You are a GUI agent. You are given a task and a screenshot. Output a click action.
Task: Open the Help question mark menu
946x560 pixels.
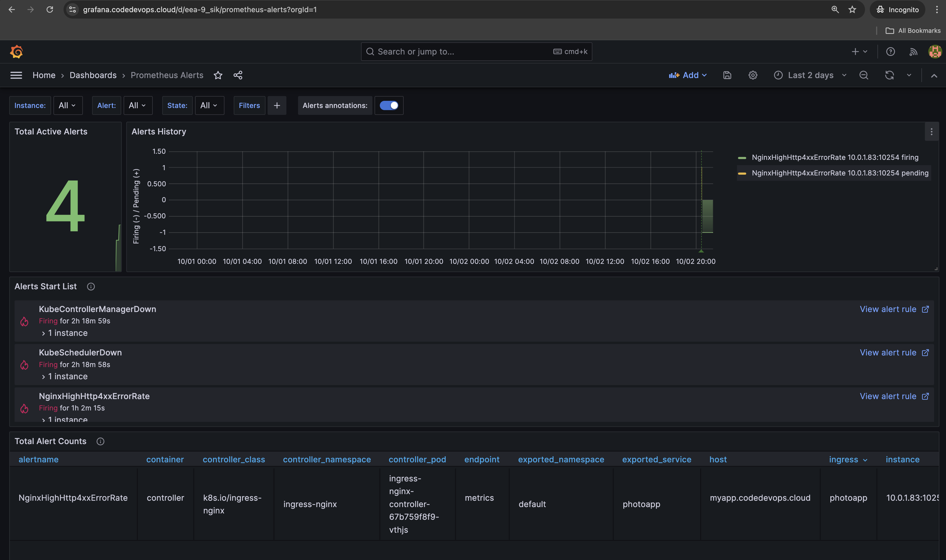tap(890, 52)
